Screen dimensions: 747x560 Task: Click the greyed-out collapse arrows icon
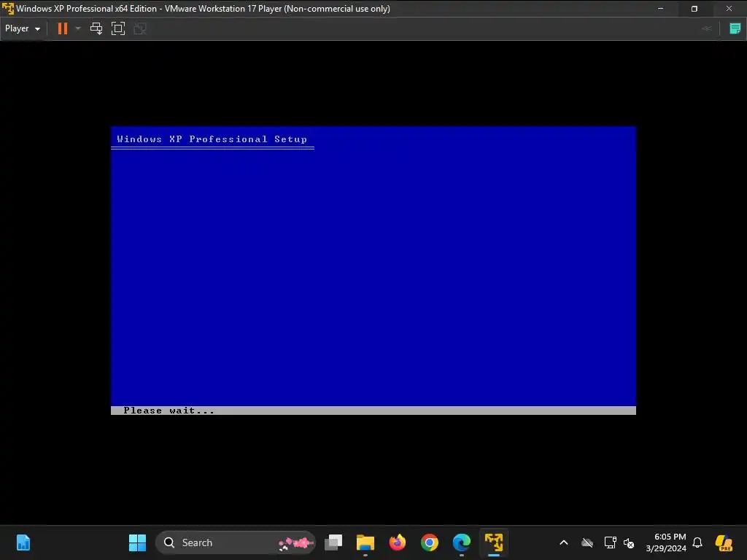point(707,28)
